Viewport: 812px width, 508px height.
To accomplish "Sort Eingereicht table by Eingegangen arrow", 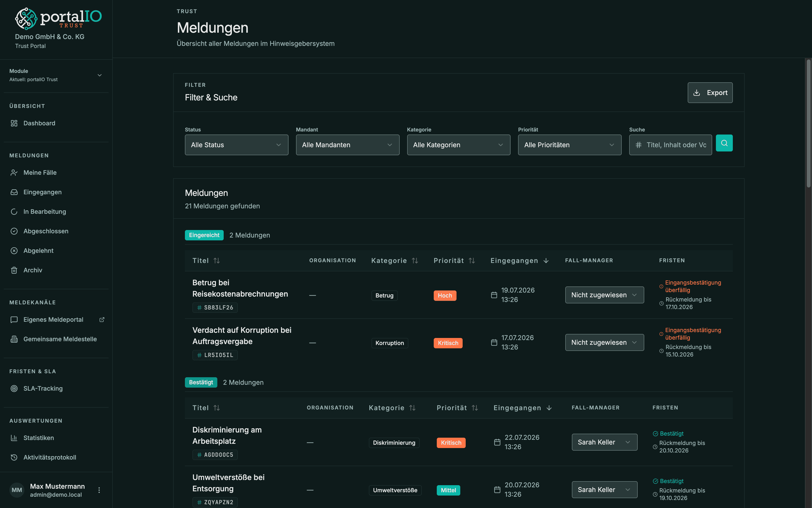I will (x=546, y=261).
